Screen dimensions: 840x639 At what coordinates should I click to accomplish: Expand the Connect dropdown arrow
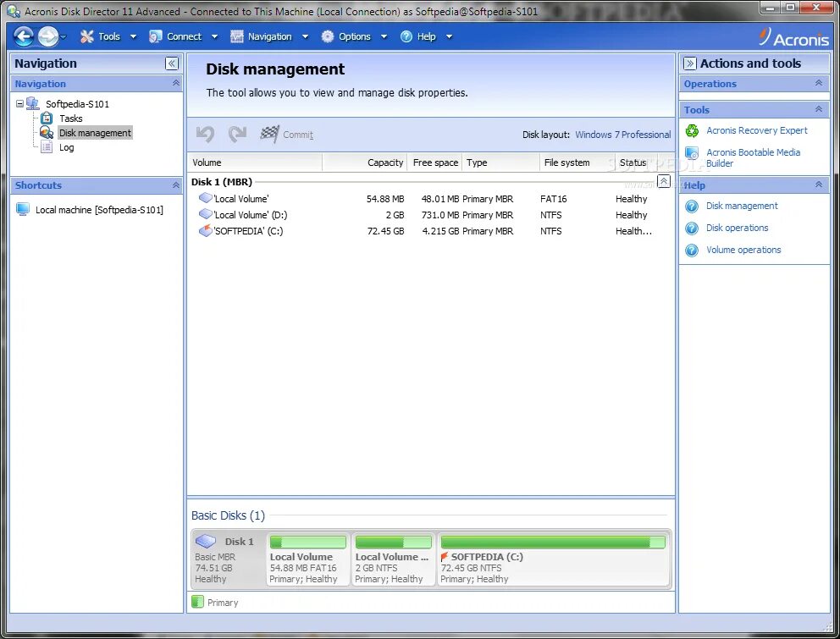pyautogui.click(x=214, y=37)
